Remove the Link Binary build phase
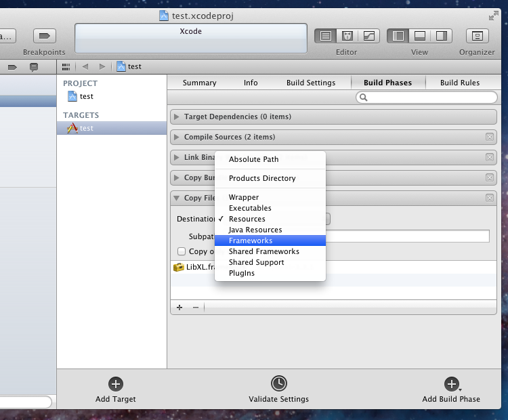 (x=490, y=157)
